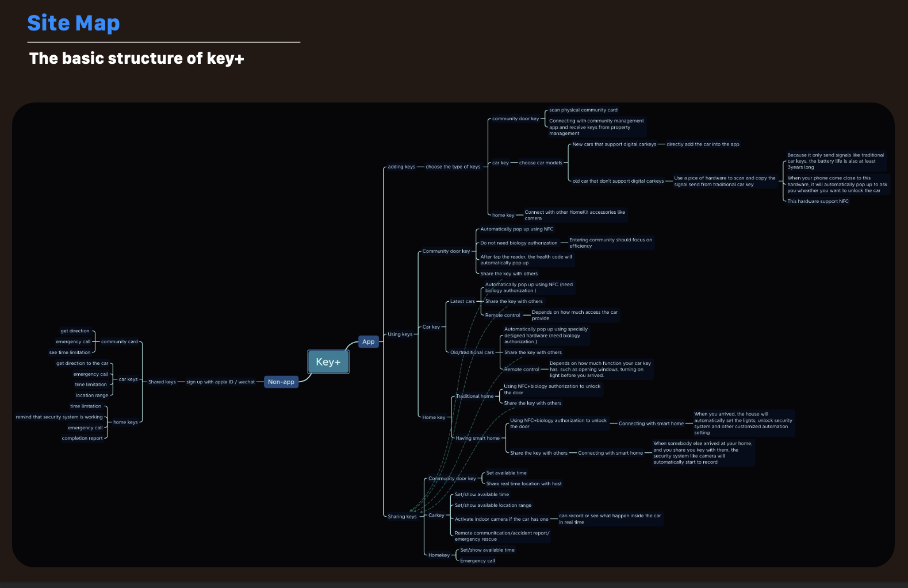The width and height of the screenshot is (908, 588).
Task: Select 'This hardware support NFC' note
Action: (x=817, y=201)
